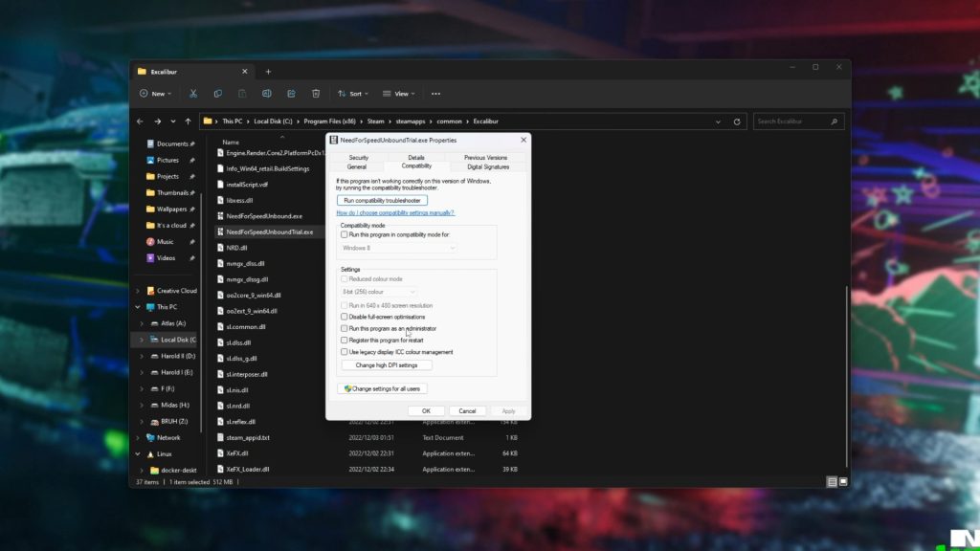This screenshot has width=980, height=551.
Task: Collapse the Linux tree node
Action: [x=138, y=454]
